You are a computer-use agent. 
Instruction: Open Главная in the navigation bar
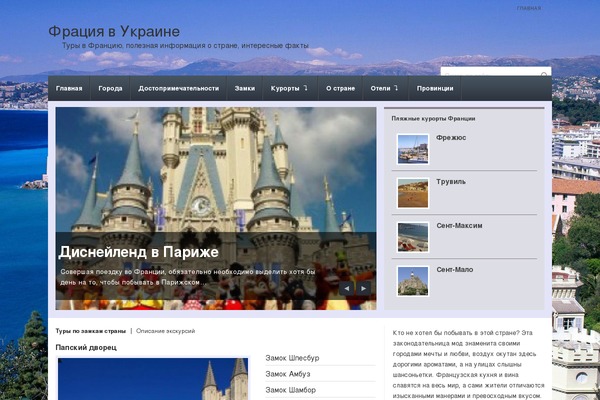click(69, 88)
